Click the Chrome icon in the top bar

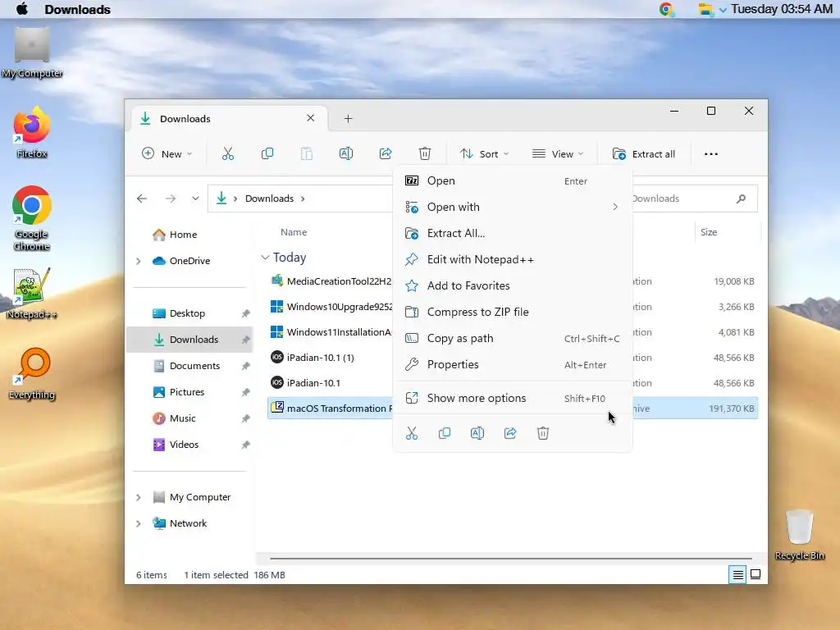(666, 9)
